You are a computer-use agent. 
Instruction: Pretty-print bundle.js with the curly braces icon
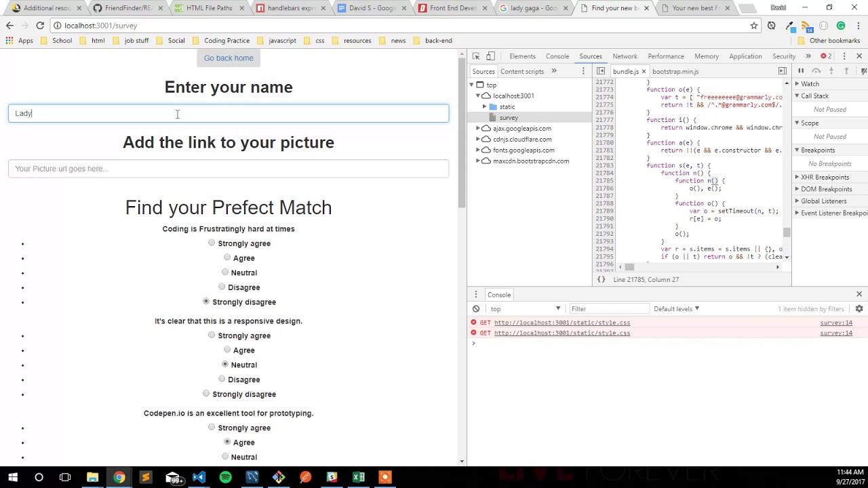click(601, 279)
